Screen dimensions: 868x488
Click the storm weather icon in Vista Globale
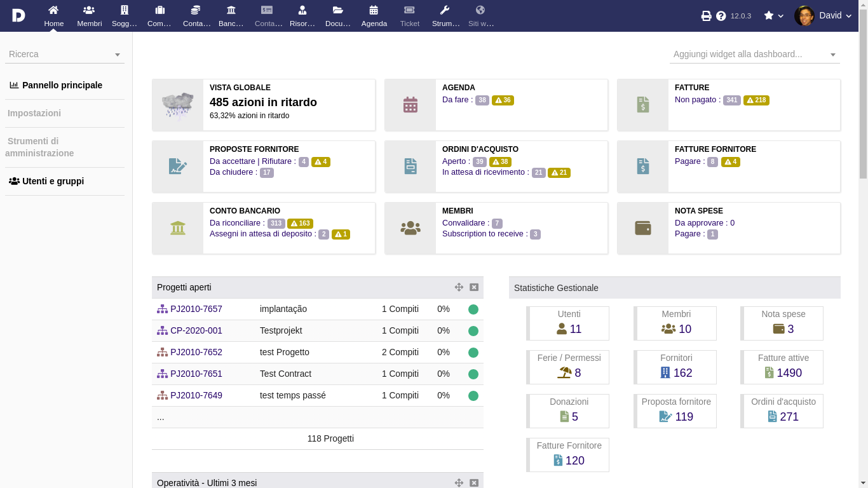click(x=177, y=105)
